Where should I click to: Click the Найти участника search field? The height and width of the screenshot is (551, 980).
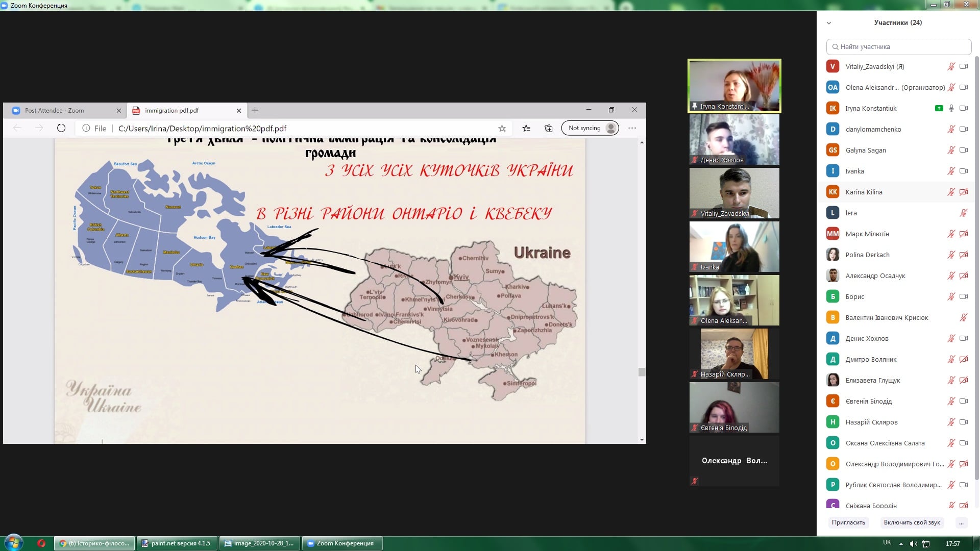click(x=898, y=46)
